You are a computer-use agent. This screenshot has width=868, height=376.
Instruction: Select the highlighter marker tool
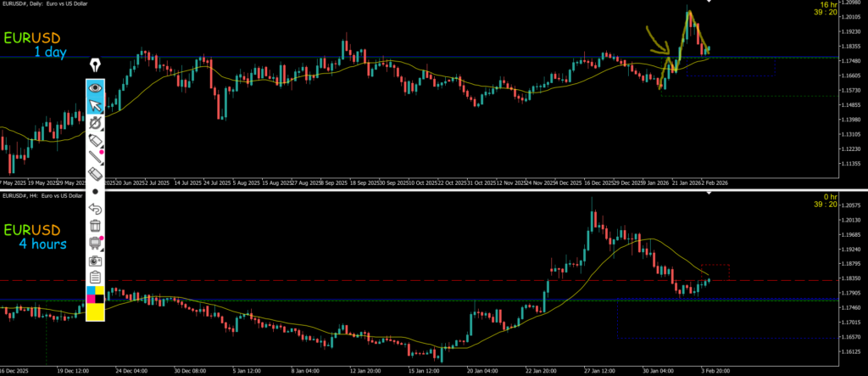coord(95,139)
